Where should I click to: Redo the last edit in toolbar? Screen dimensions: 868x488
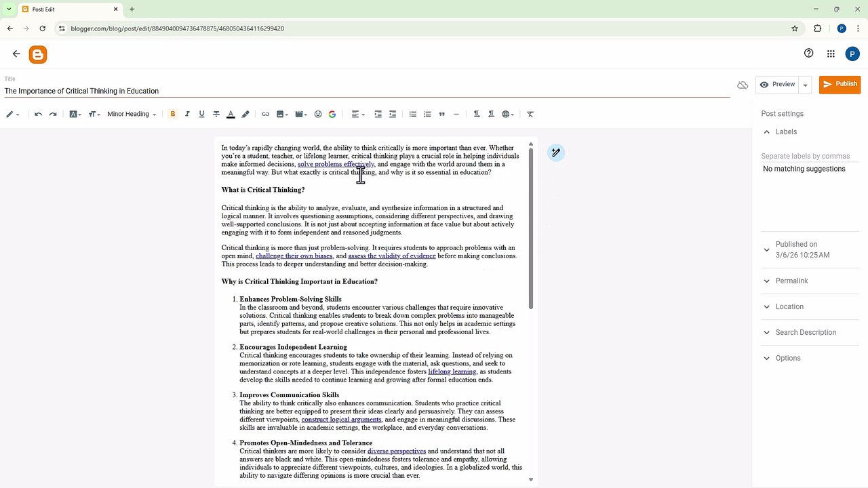click(53, 114)
